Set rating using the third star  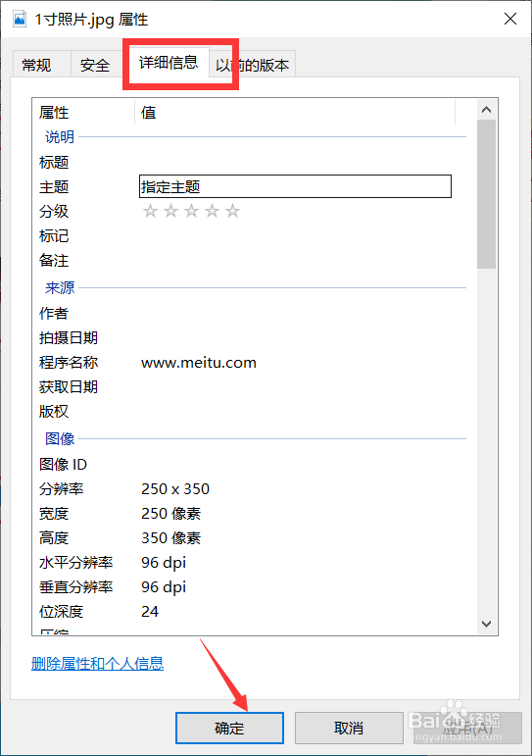click(x=191, y=211)
